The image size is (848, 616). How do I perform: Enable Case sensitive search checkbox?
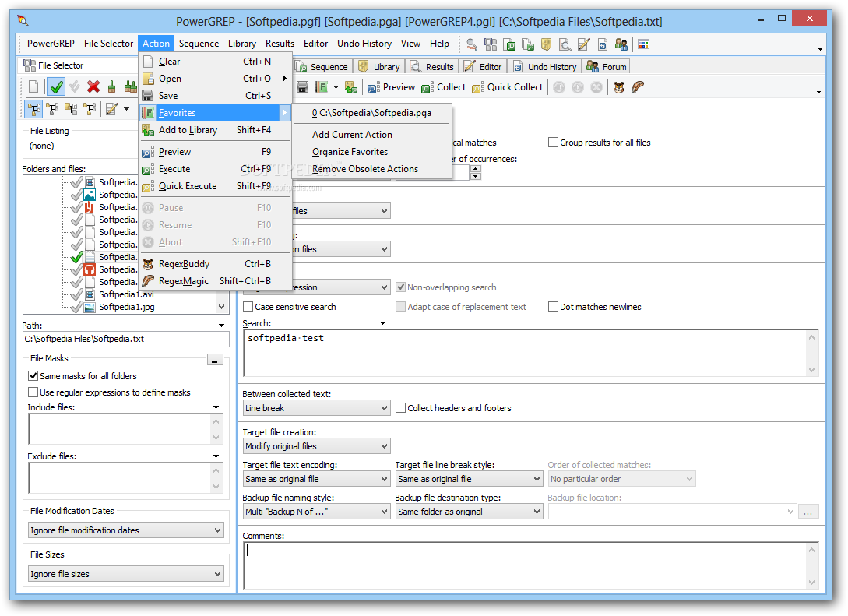(248, 307)
